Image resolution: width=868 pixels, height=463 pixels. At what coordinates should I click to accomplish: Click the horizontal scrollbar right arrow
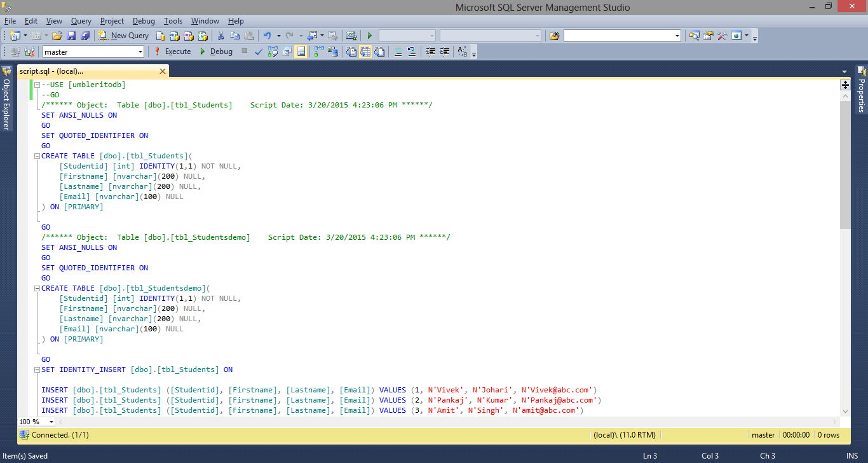[x=834, y=422]
